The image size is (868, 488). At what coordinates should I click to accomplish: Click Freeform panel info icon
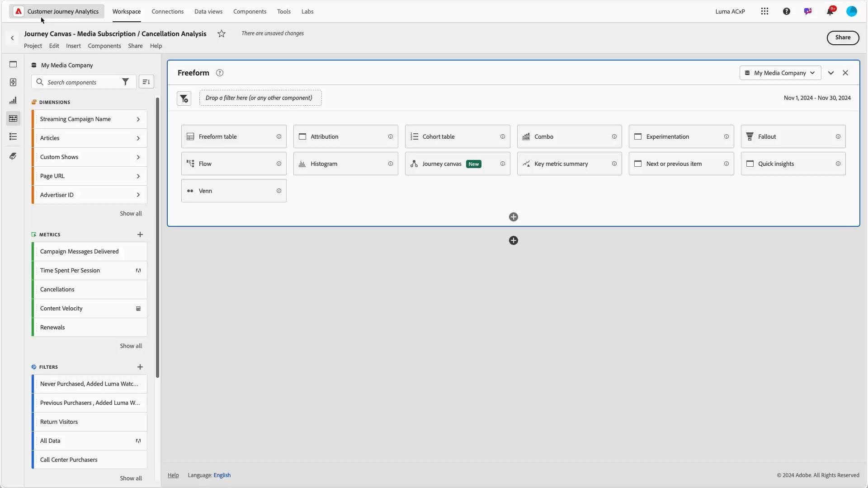pyautogui.click(x=220, y=73)
